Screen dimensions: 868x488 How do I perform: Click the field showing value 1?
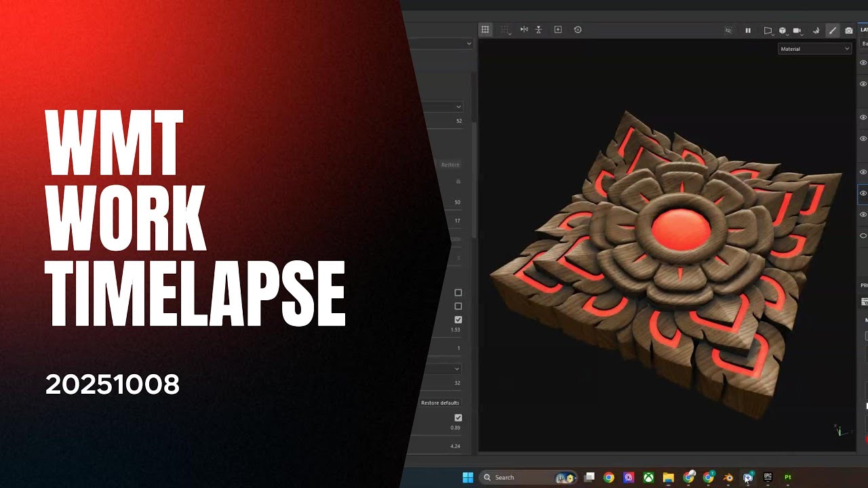[x=458, y=348]
